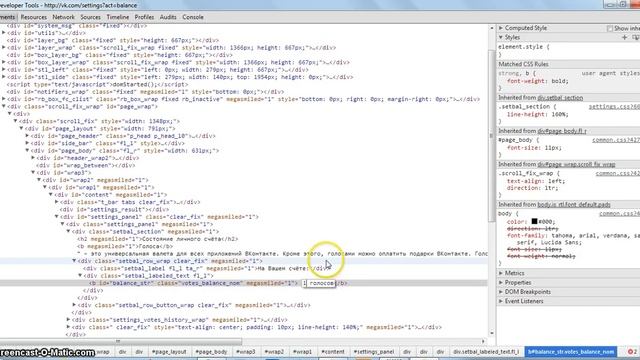Viewport: 640px width, 360px height.
Task: Collapse the setbal_row_wrap div node
Action: (x=74, y=261)
